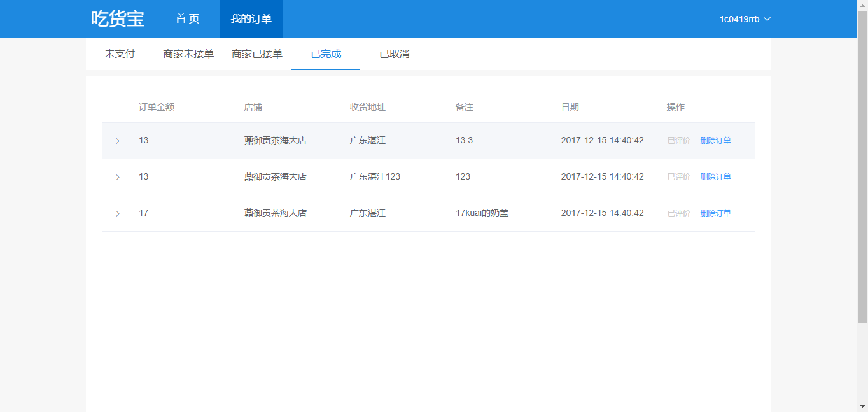This screenshot has height=412, width=868.
Task: Click the scrollbar up arrow
Action: click(862, 5)
